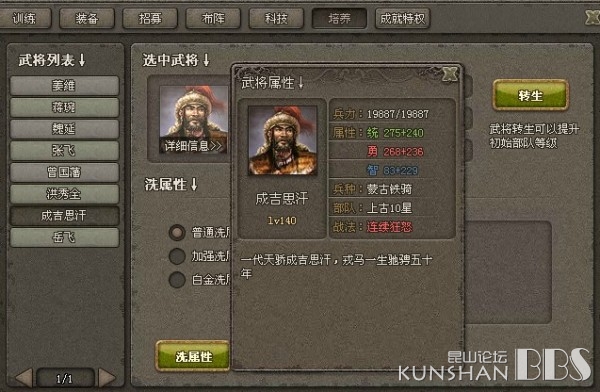Expand the 武将列表 header arrow
The height and width of the screenshot is (392, 600).
[82, 60]
